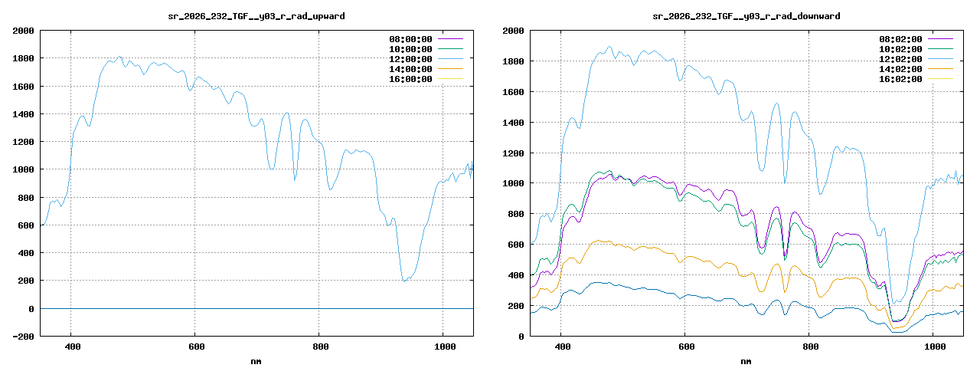
Task: Click the 1400 y-axis tick of the downward plot
Action: [513, 123]
